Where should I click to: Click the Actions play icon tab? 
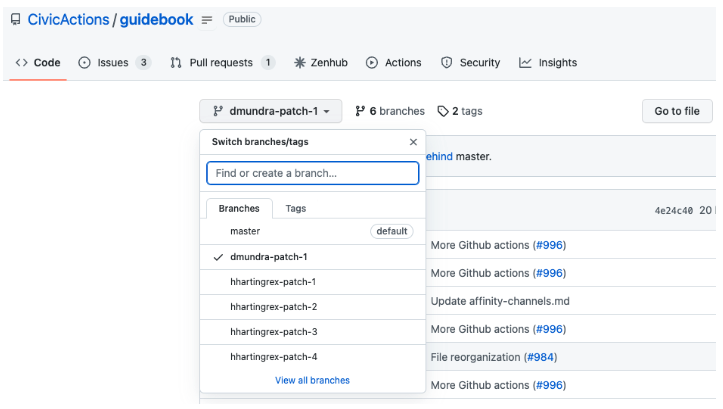tap(394, 62)
